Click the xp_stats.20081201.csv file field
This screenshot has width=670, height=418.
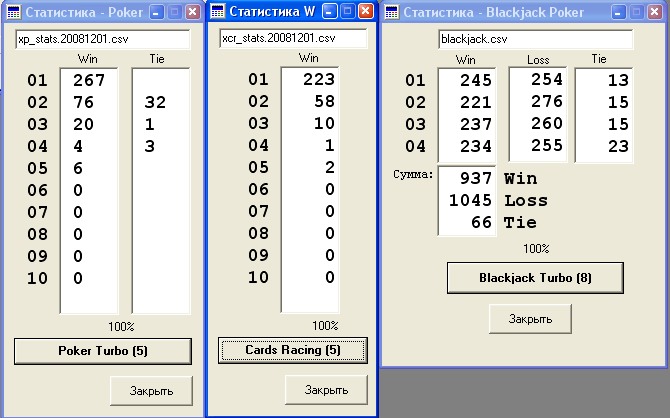[x=102, y=39]
